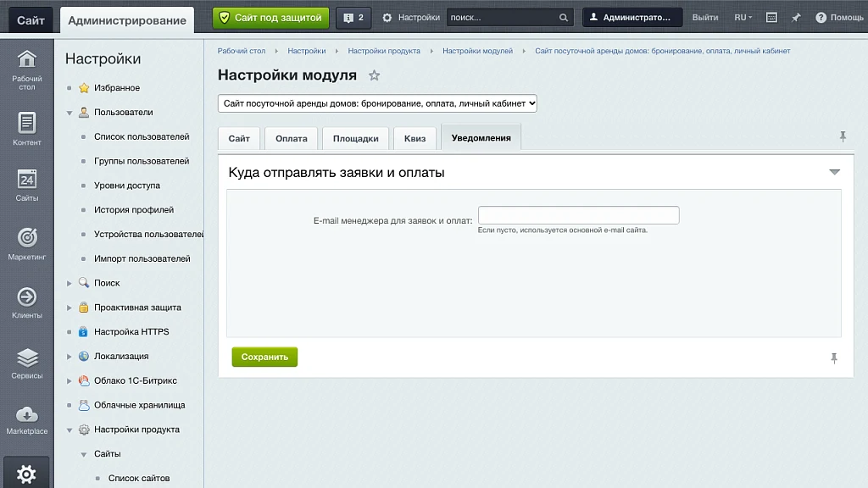Click the gear icon labeled Настройки in top bar
The width and height of the screenshot is (868, 488).
tap(387, 18)
